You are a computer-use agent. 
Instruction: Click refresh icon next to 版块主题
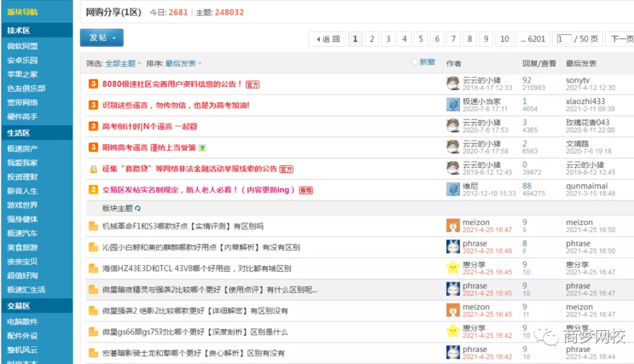click(x=138, y=209)
